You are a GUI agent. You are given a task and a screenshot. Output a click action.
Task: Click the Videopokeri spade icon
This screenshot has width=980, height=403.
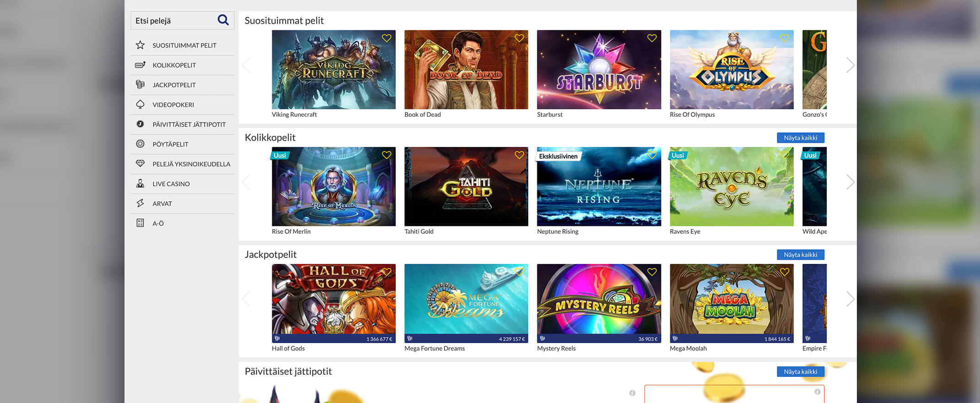point(140,104)
